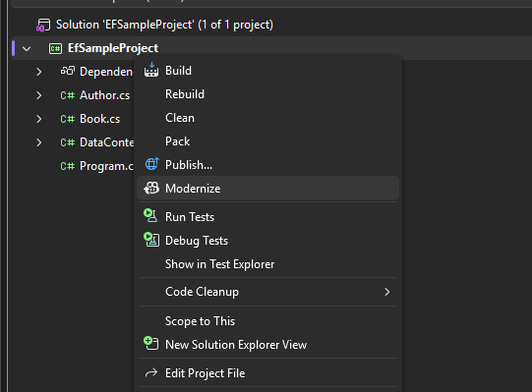Click the C# file icon of Book.cs
The image size is (532, 392).
point(67,119)
